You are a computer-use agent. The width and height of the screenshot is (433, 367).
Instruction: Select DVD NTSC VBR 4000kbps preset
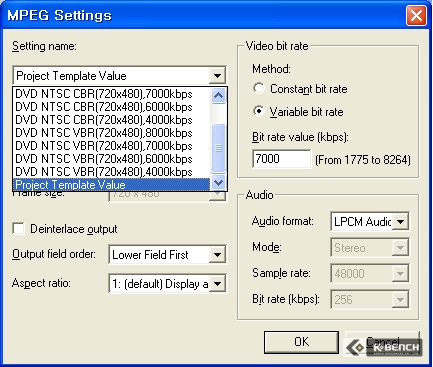pos(112,172)
